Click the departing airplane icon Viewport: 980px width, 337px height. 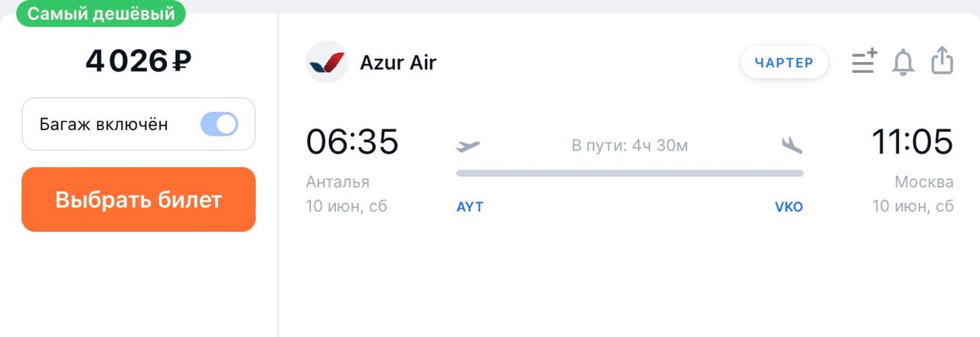pyautogui.click(x=468, y=146)
